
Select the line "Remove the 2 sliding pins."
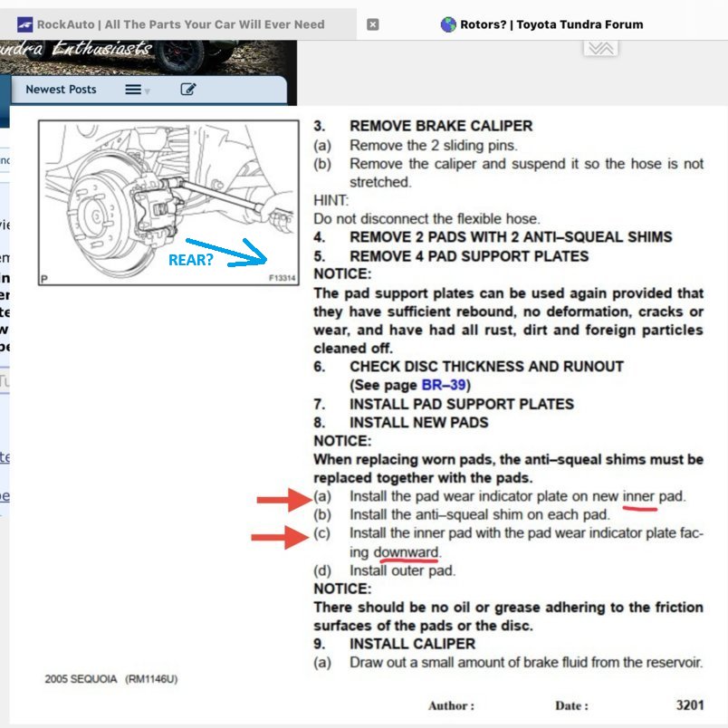(433, 145)
